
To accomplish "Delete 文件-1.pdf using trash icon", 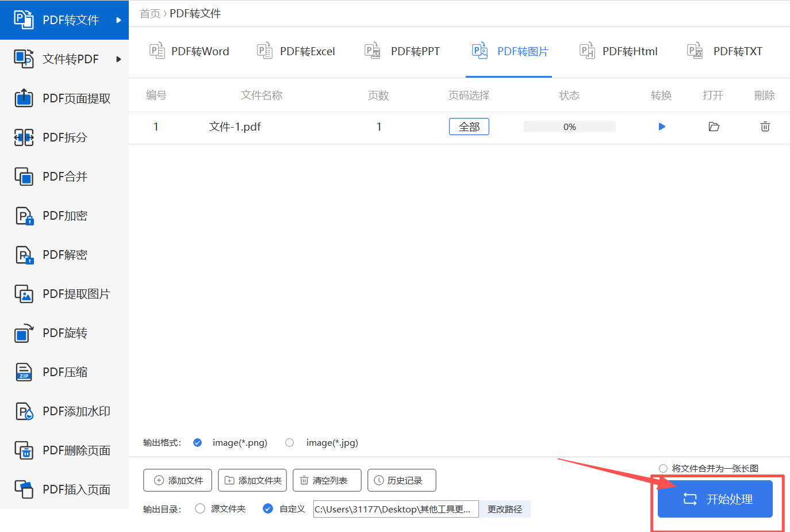I will coord(765,127).
